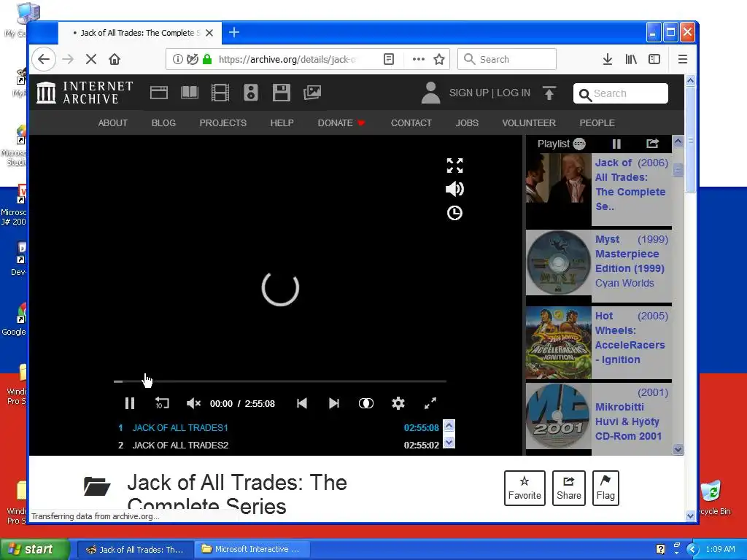This screenshot has height=560, width=747.
Task: Toggle reader view in address bar
Action: click(x=389, y=59)
